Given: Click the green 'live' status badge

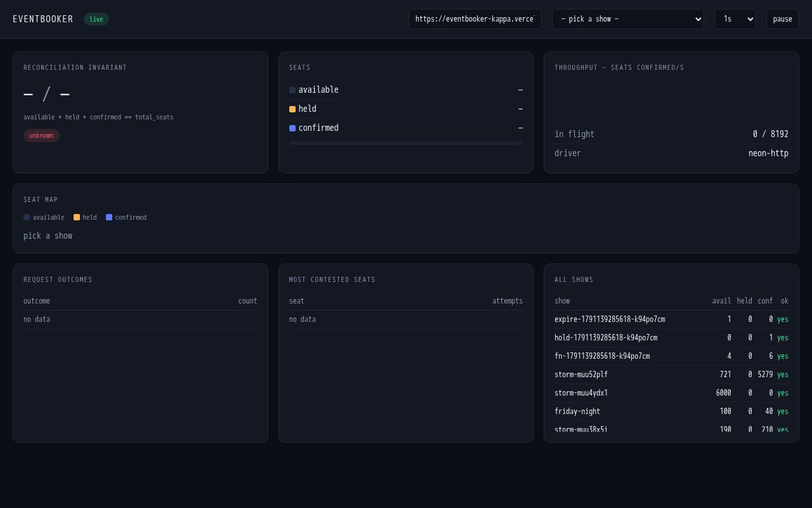Looking at the screenshot, I should (96, 19).
